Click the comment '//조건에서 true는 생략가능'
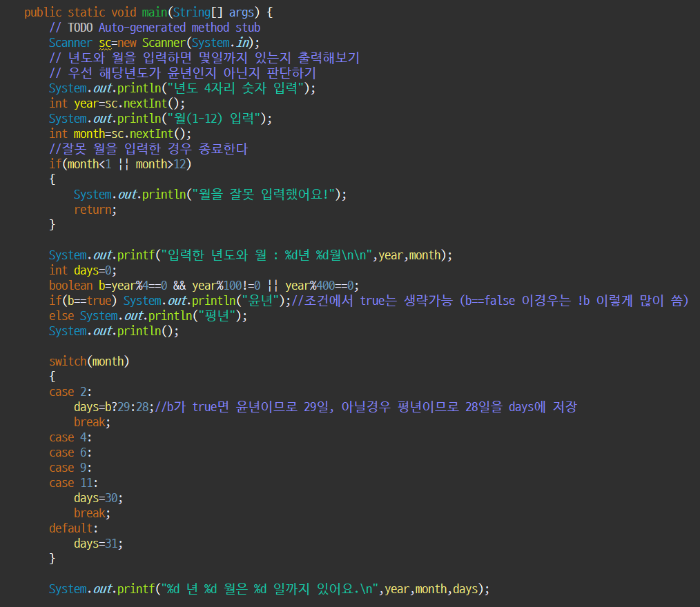700x607 pixels. point(489,301)
